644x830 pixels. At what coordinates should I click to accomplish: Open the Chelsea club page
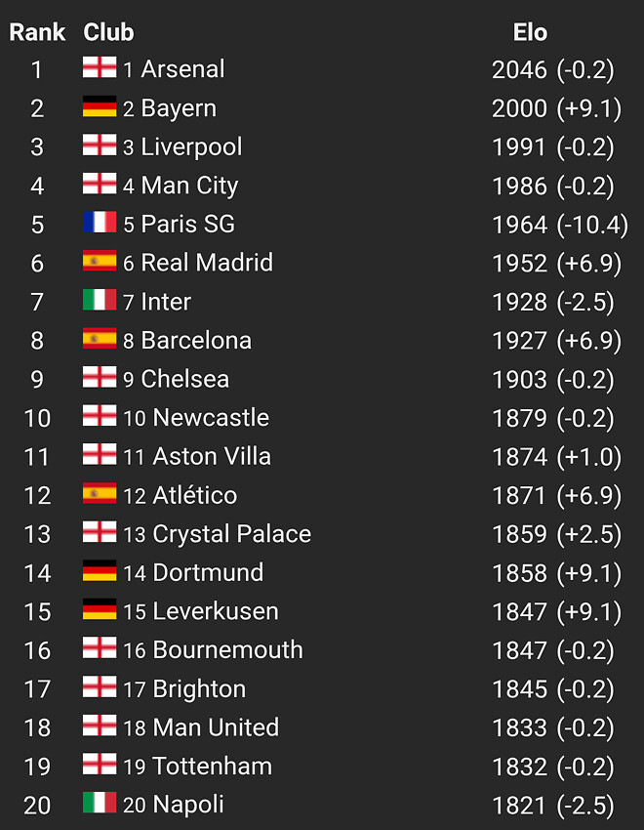tap(185, 379)
